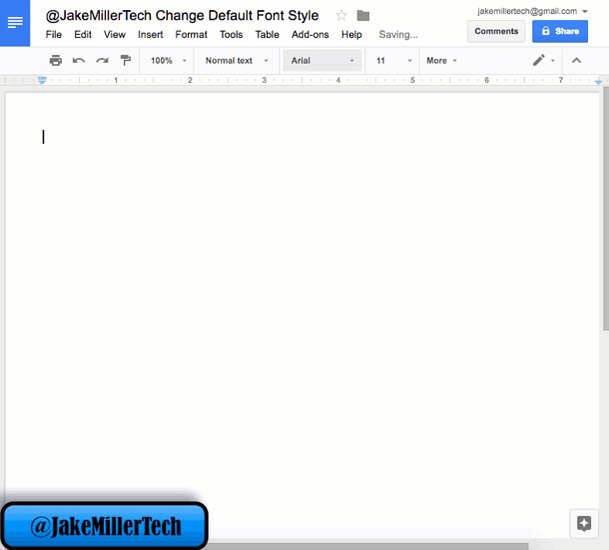Image resolution: width=609 pixels, height=550 pixels.
Task: Open the Format menu
Action: tap(191, 35)
